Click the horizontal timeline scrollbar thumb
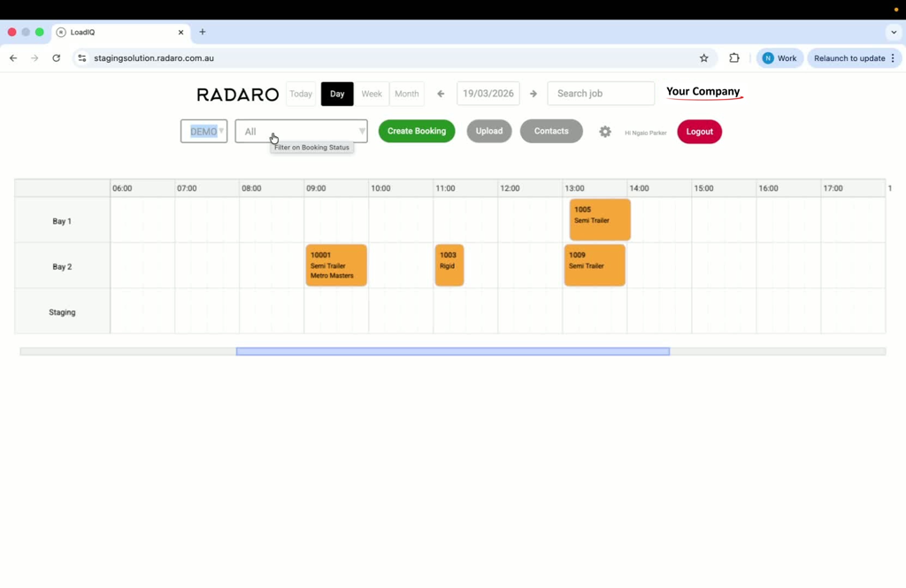The width and height of the screenshot is (906, 588). [453, 351]
